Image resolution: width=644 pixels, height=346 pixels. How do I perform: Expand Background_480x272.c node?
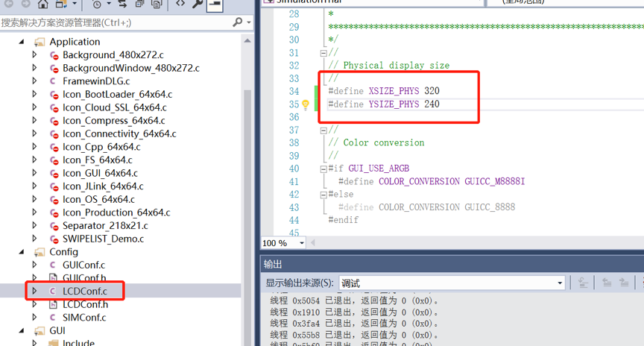[x=34, y=54]
